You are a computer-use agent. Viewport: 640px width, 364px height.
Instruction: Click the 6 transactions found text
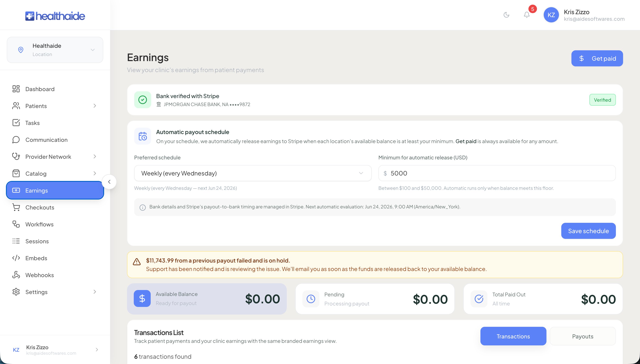coord(163,357)
